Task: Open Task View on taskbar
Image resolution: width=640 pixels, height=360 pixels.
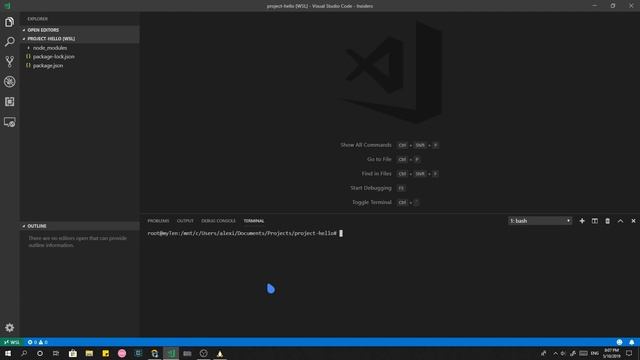Action: click(x=56, y=353)
